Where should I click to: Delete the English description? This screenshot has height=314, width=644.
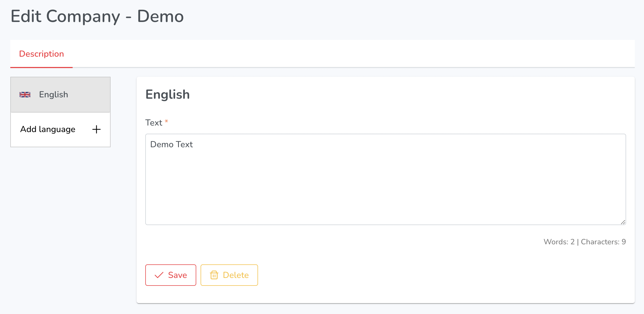click(x=229, y=275)
